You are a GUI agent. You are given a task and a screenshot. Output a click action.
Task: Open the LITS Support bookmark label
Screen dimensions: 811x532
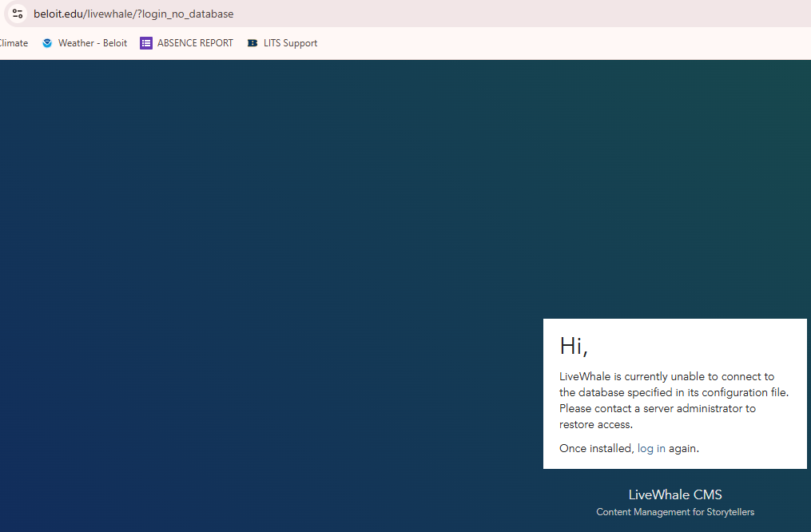coord(290,43)
